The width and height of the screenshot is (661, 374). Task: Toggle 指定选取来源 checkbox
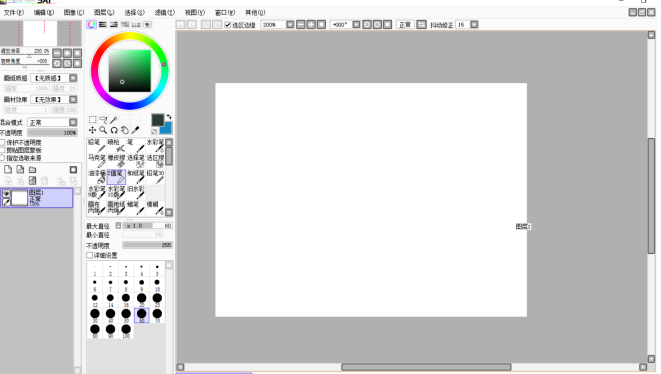(2, 158)
